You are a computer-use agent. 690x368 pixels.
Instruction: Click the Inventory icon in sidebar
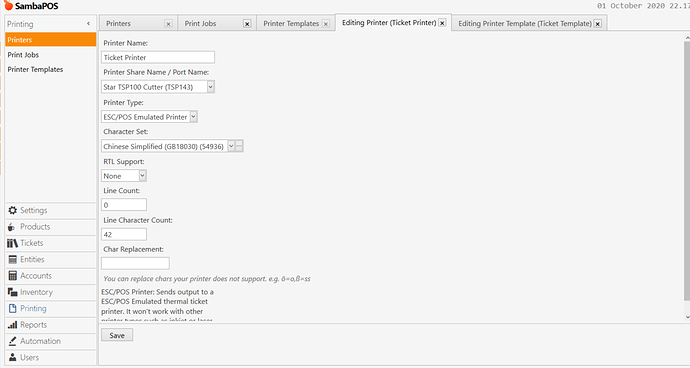coord(13,292)
